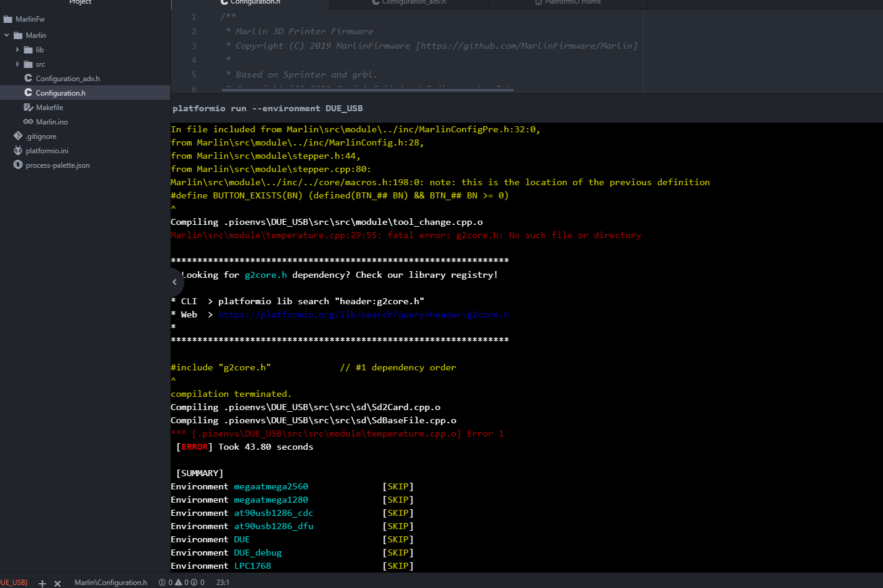The height and width of the screenshot is (588, 883).
Task: Open platformio.ini from the project tree
Action: (x=47, y=151)
